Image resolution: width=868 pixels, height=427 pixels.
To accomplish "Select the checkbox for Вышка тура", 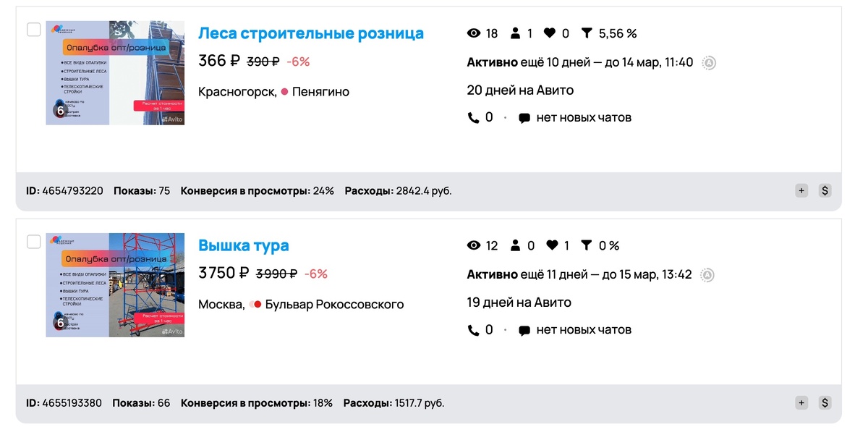I will (33, 242).
